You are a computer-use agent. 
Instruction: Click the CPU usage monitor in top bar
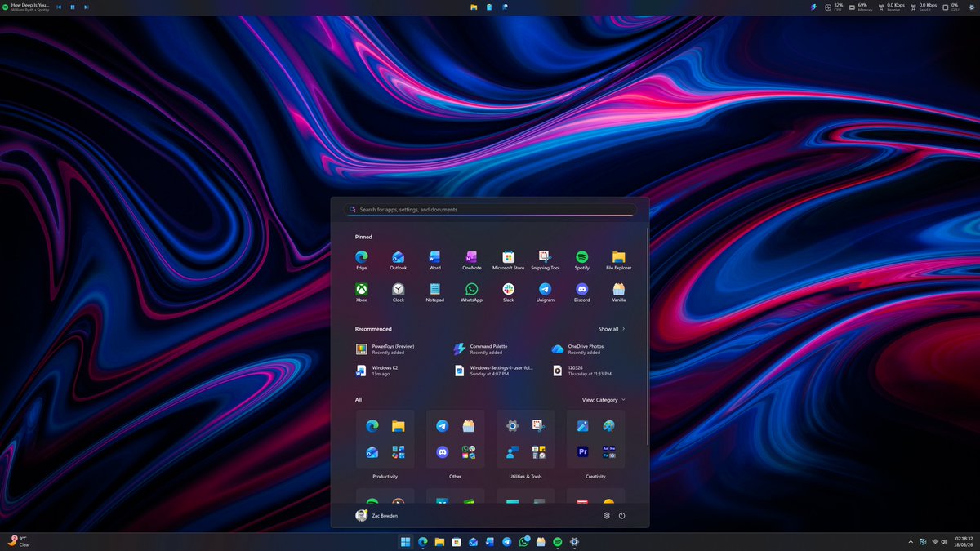834,7
